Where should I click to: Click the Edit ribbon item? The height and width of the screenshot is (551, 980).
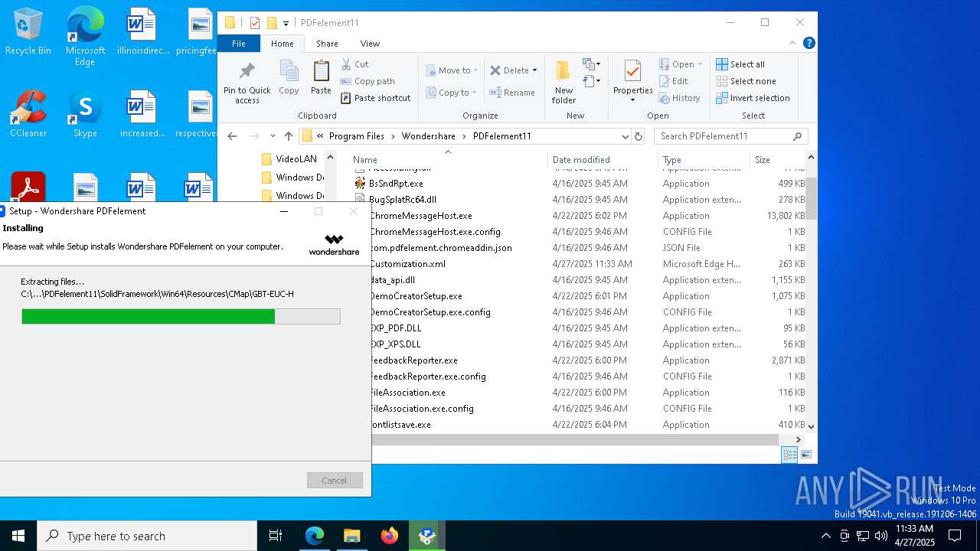click(x=673, y=81)
